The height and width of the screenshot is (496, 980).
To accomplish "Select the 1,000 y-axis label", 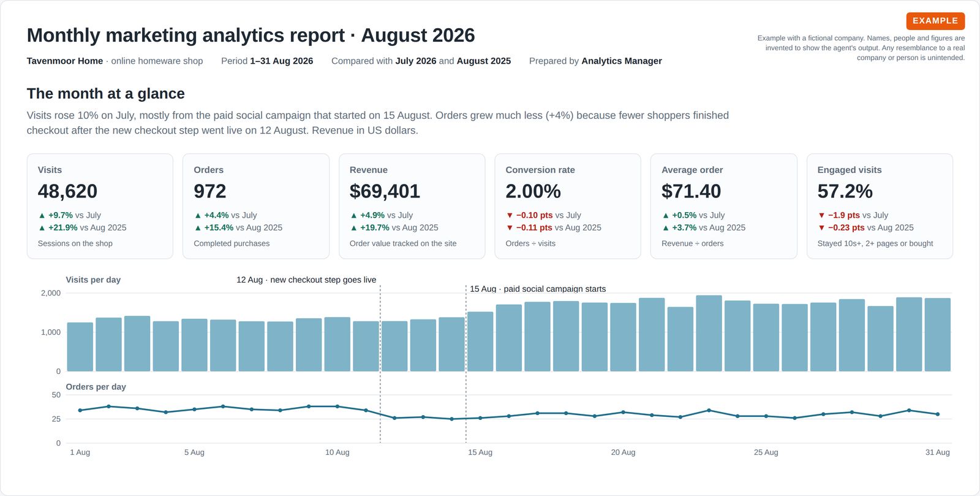I will point(51,332).
